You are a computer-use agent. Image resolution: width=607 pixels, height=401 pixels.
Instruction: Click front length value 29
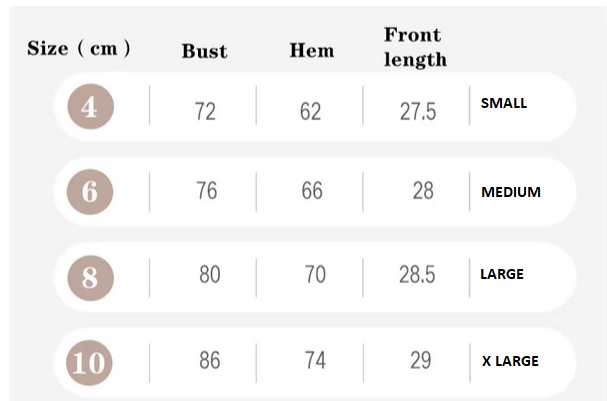[420, 360]
